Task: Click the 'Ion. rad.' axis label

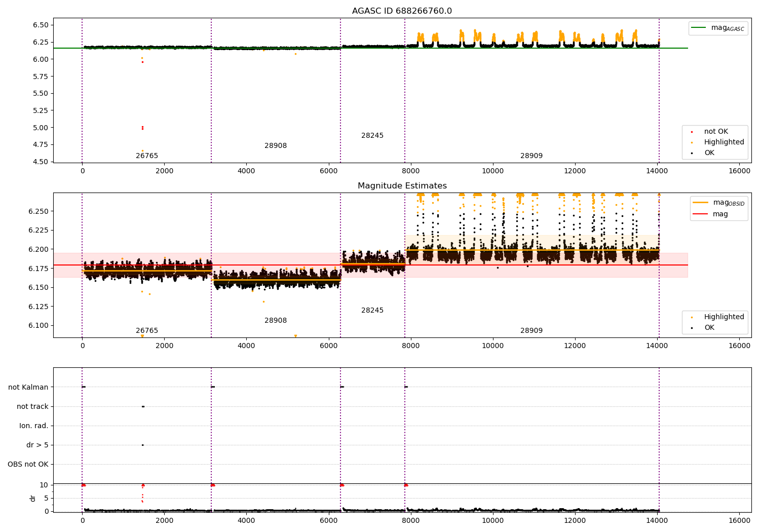Action: pyautogui.click(x=34, y=426)
